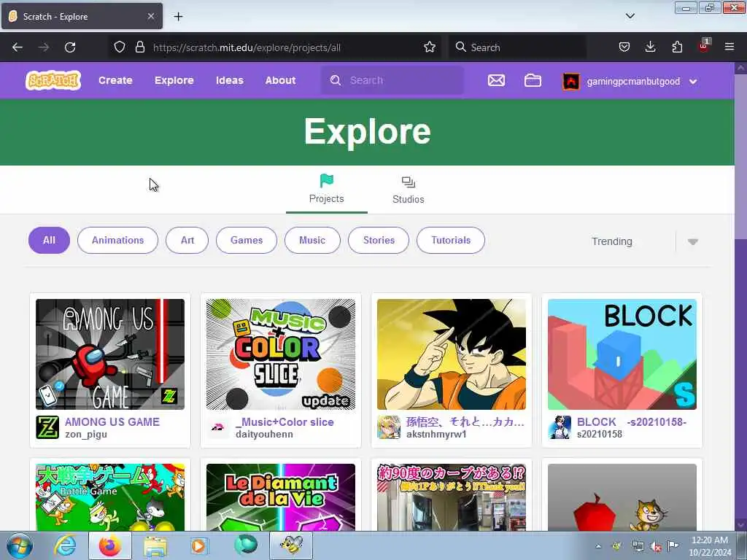
Task: Open author daityouhenn's profile link
Action: [264, 435]
